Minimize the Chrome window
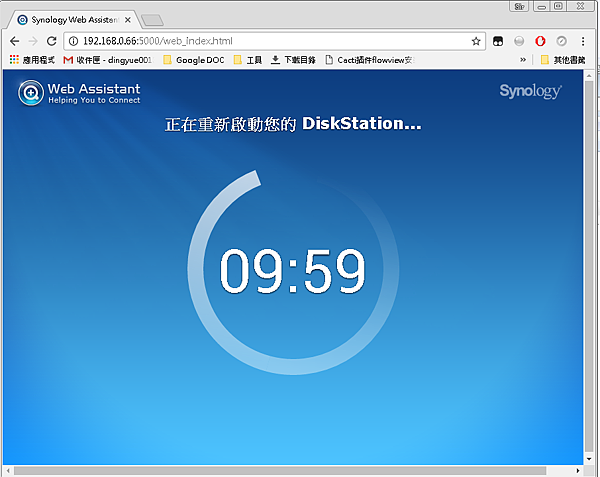Image resolution: width=600 pixels, height=477 pixels. click(541, 6)
